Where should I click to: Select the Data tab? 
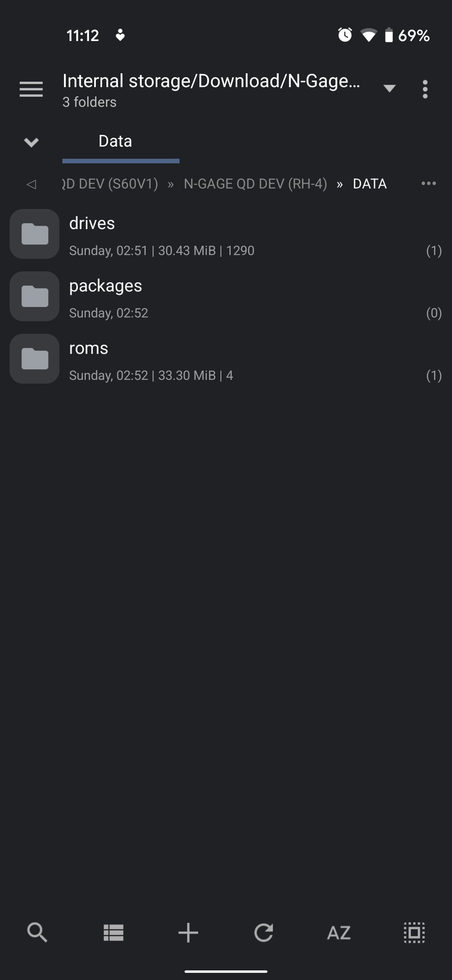[x=115, y=141]
